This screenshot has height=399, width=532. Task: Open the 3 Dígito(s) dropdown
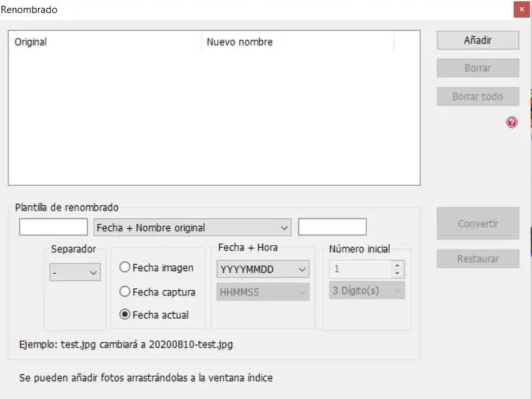pos(367,291)
